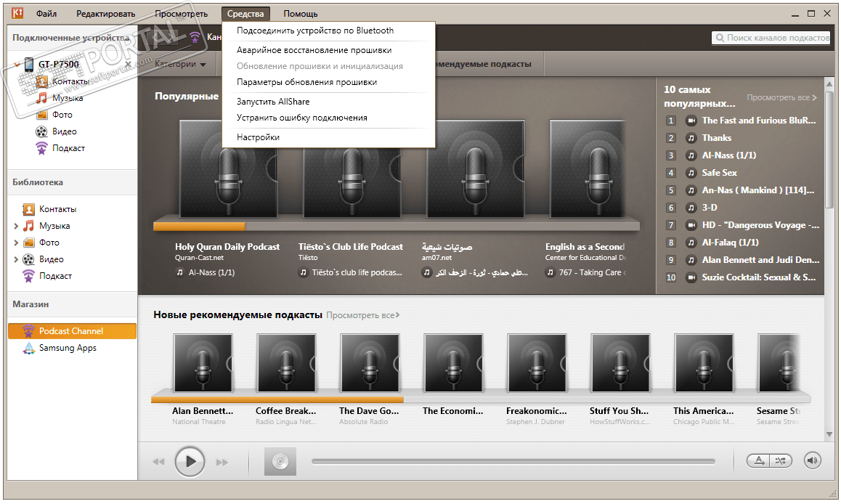
Task: Skip to next track button
Action: click(222, 462)
